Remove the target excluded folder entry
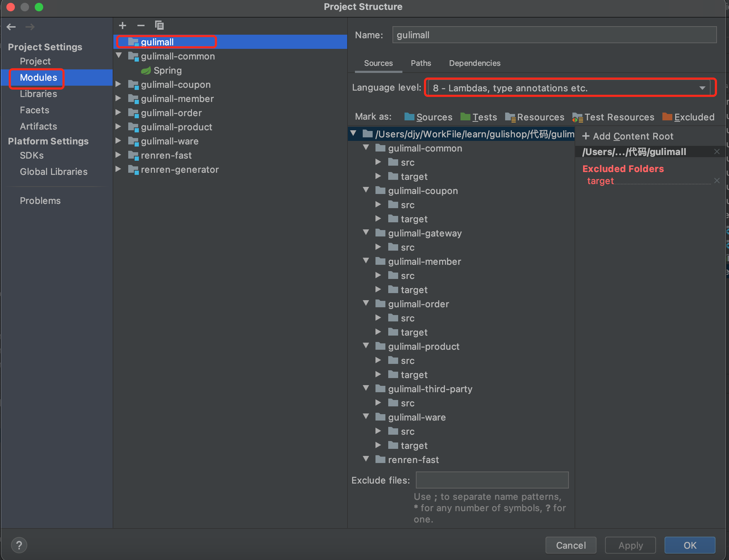The width and height of the screenshot is (729, 560). [717, 181]
